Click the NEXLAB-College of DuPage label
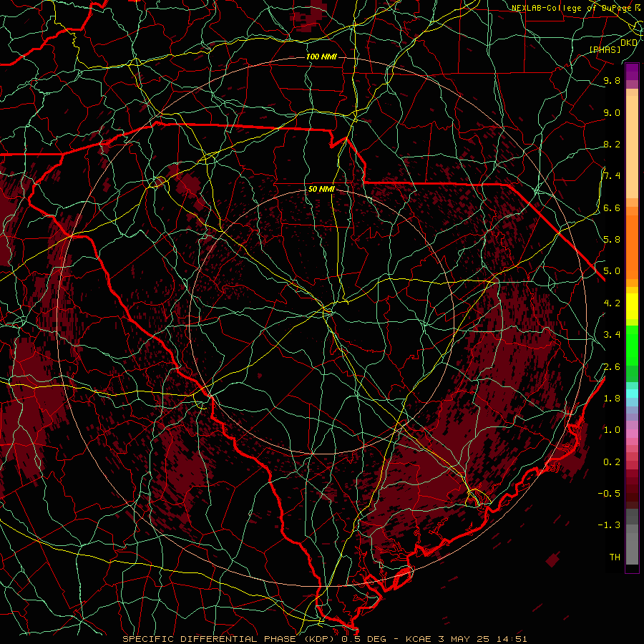644x644 pixels. tap(572, 8)
